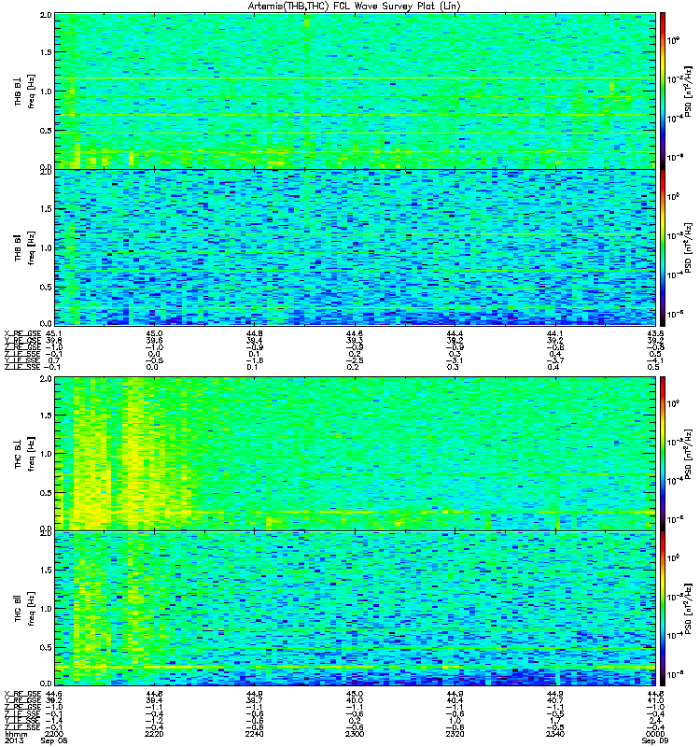700x747 pixels.
Task: Click the 2300 time axis label
Action: click(355, 734)
